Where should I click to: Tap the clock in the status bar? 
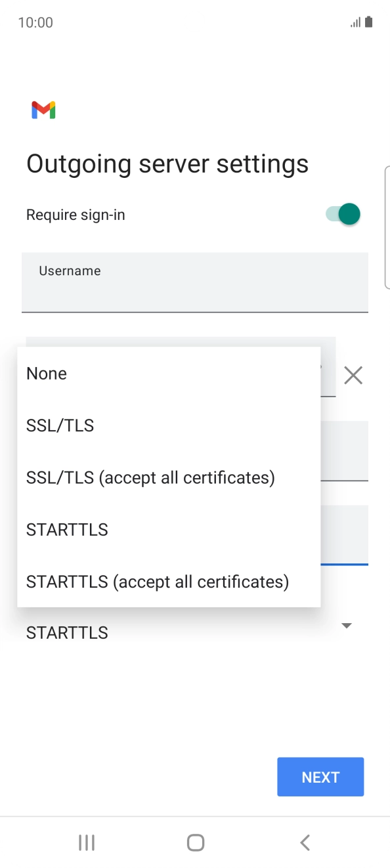click(x=35, y=22)
